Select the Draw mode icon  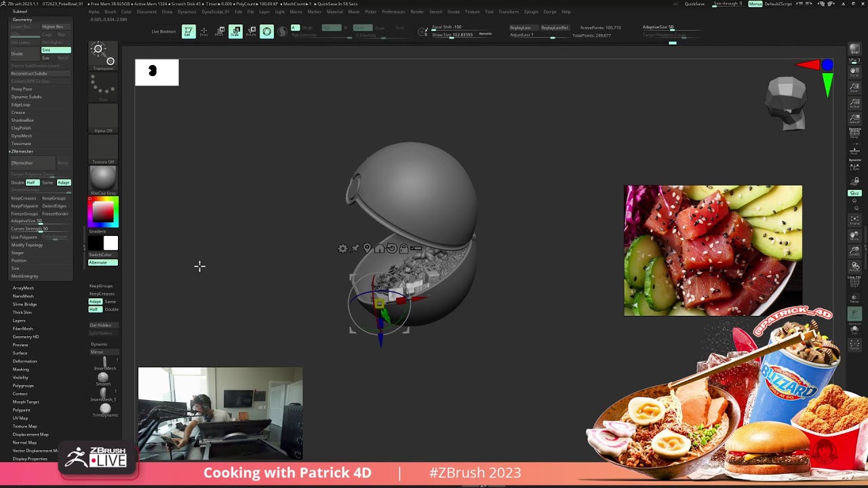pos(204,31)
